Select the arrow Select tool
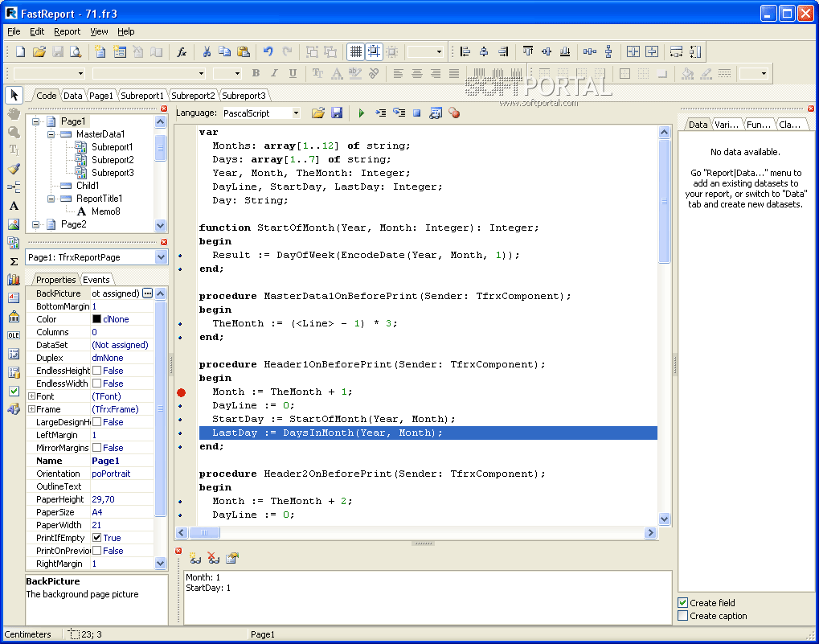This screenshot has width=819, height=644. (x=14, y=95)
